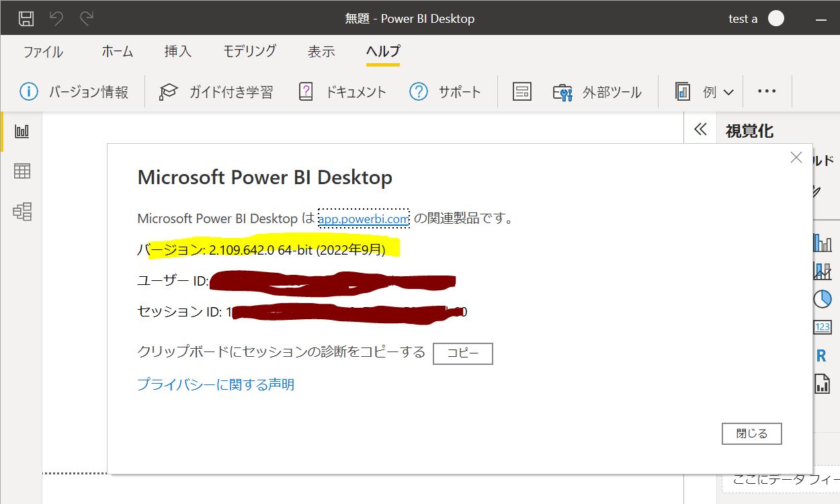Open the プライバシーに関する声明 link
This screenshot has width=840, height=504.
coord(216,384)
